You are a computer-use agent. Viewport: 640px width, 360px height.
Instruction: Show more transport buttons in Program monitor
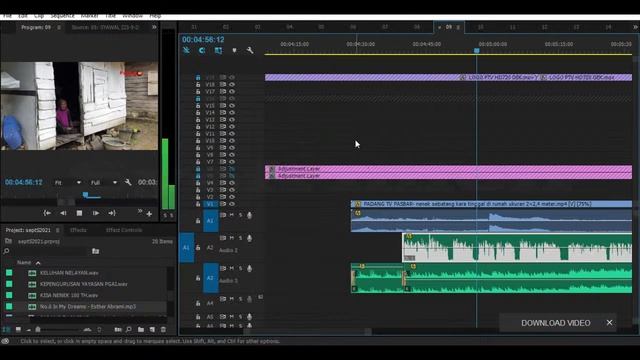[140, 211]
